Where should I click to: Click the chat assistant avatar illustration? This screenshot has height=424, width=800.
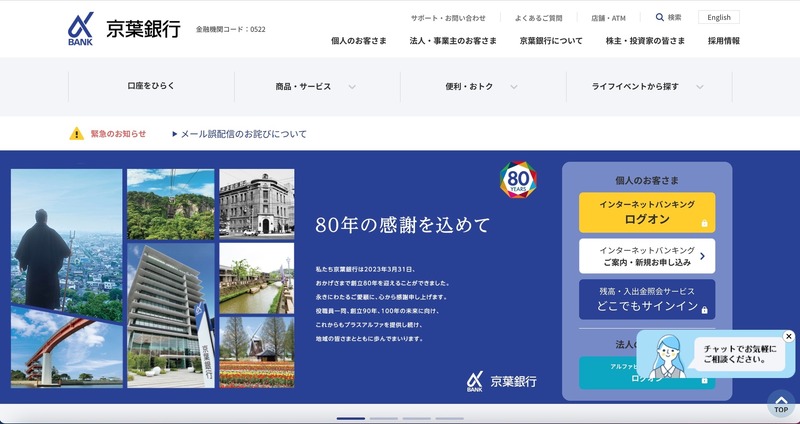tap(665, 354)
